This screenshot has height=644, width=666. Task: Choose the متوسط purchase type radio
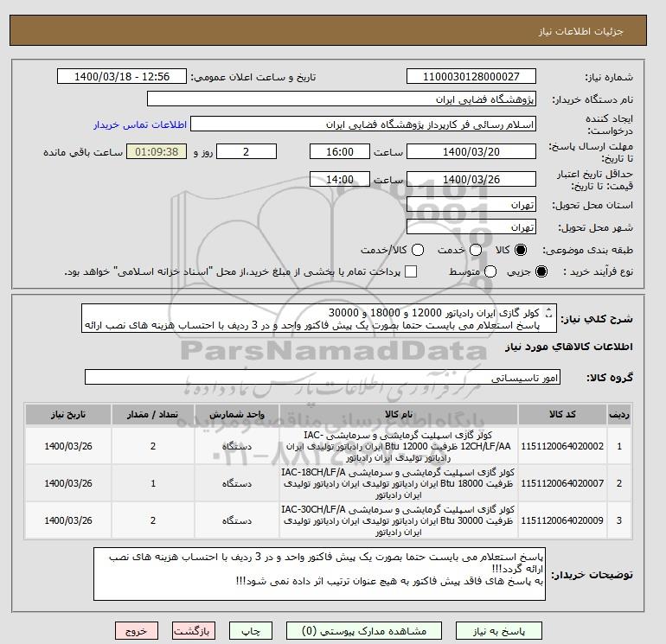[490, 271]
